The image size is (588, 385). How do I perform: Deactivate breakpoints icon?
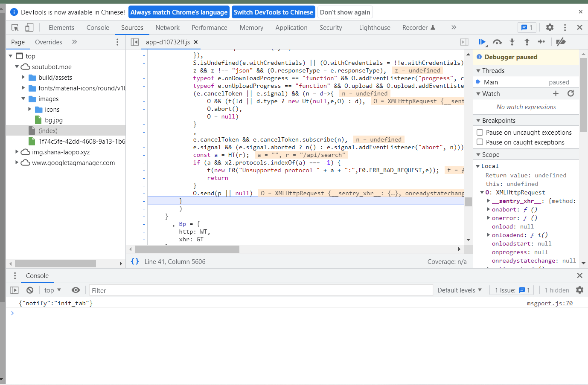coord(561,42)
